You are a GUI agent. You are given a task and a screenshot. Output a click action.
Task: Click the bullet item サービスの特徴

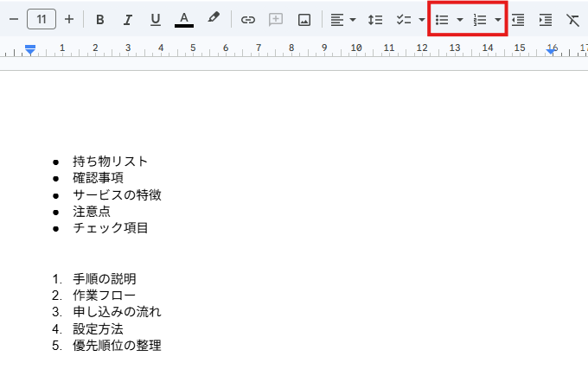pos(117,194)
